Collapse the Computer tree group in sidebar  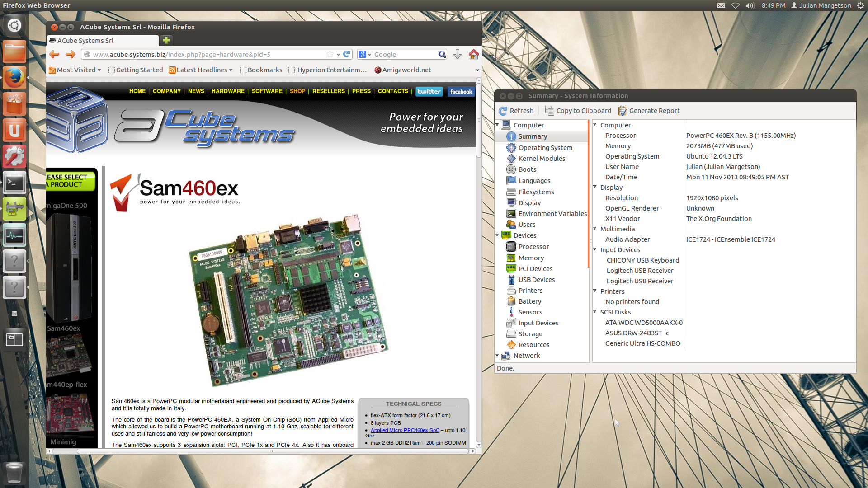point(497,125)
